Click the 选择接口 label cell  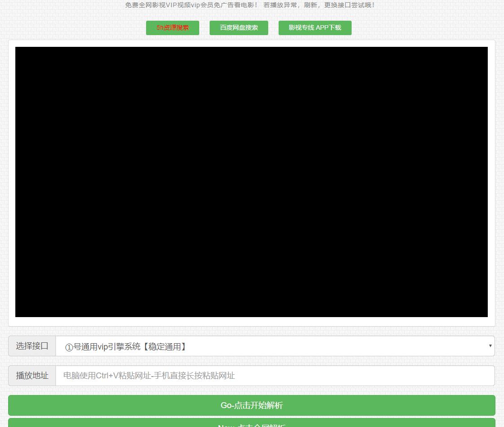(31, 346)
